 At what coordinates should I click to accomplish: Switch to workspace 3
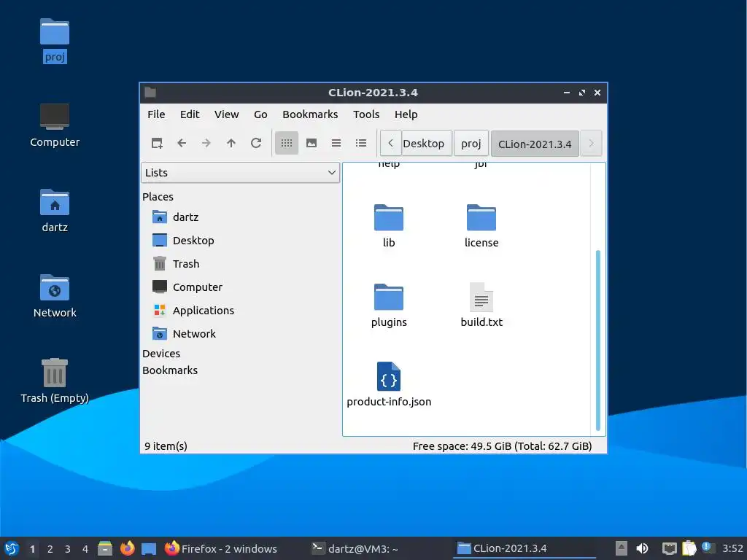(68, 549)
